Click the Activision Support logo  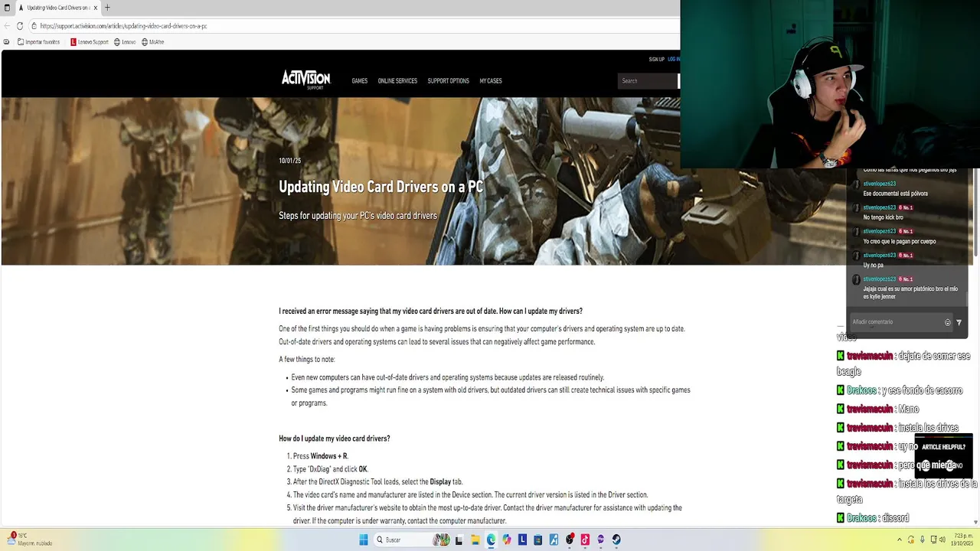click(305, 80)
